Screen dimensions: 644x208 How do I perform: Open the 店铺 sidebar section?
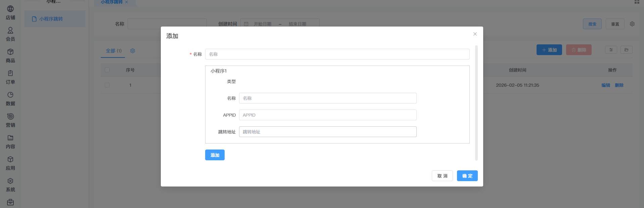pos(10,13)
